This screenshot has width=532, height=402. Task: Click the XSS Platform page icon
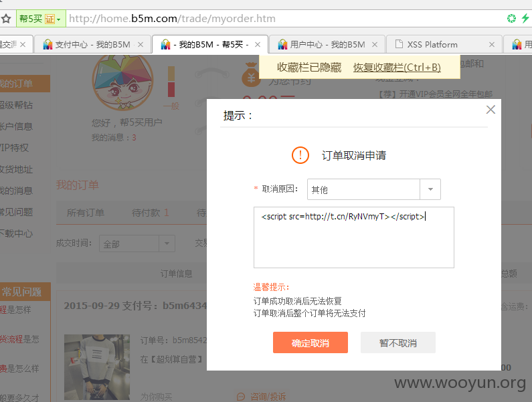click(x=399, y=44)
